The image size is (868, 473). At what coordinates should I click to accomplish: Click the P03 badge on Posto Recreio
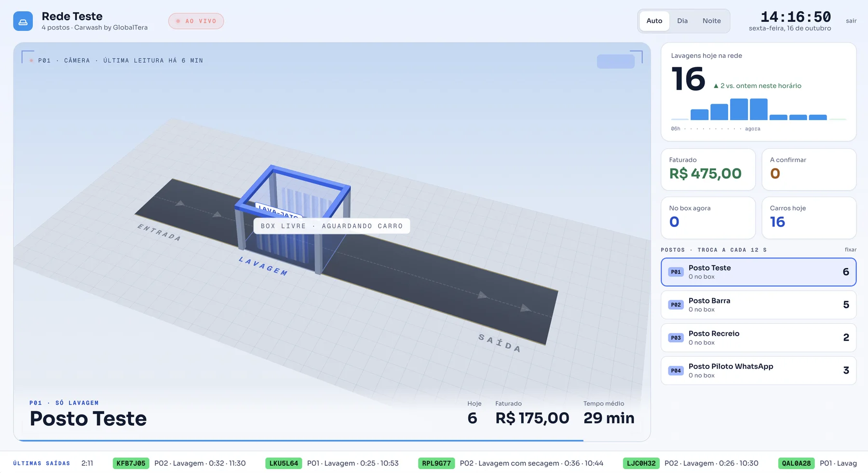point(676,337)
